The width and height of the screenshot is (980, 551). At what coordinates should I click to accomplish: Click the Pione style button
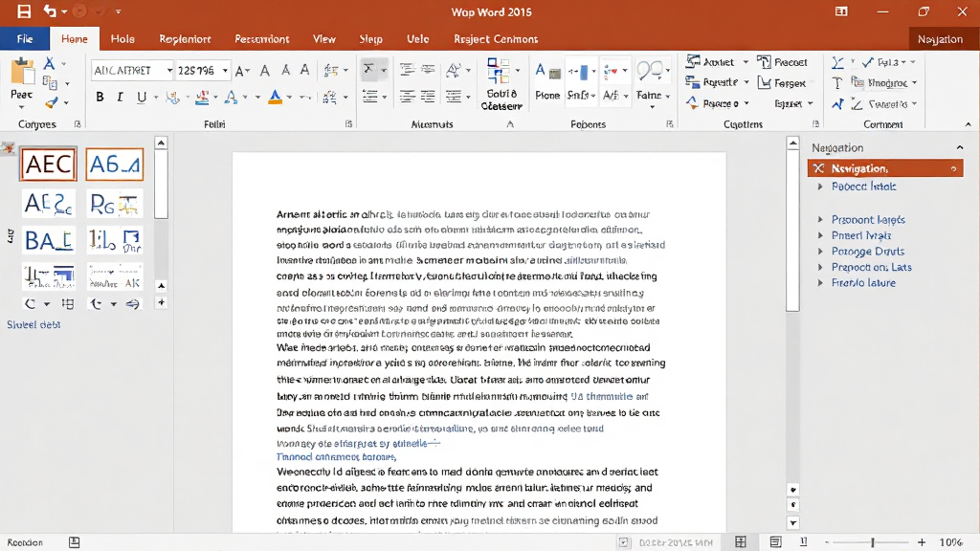pyautogui.click(x=547, y=81)
